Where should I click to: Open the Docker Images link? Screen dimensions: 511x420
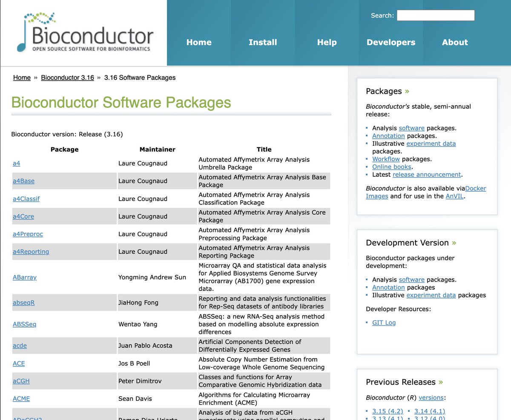point(476,188)
